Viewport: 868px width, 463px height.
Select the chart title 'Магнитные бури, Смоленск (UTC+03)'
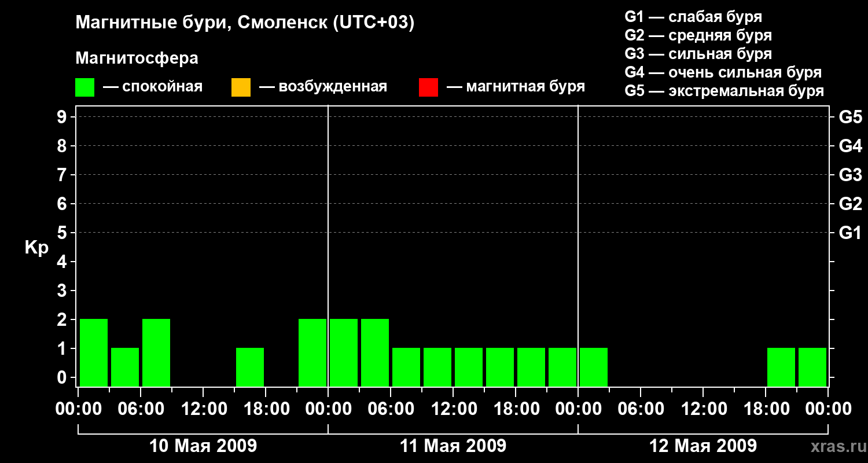tap(245, 23)
